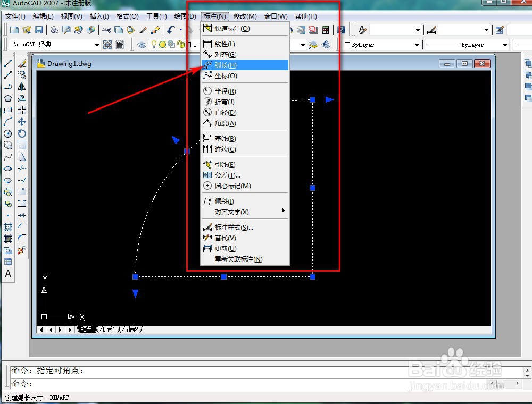Choose 连续(C) dimension menu item
Screen dimensions: 532x404
tap(245, 149)
